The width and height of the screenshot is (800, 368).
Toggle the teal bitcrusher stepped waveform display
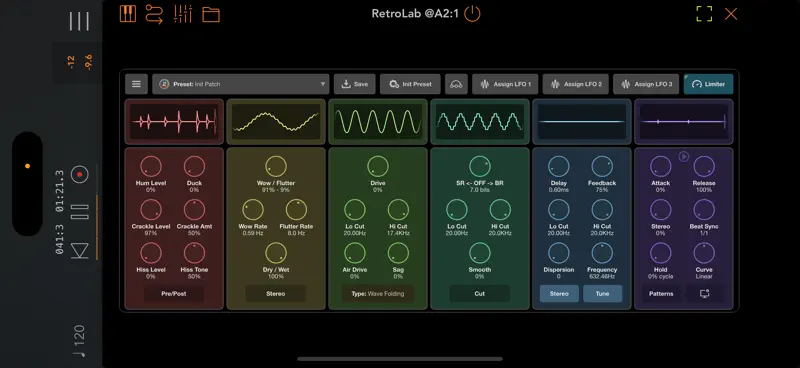480,122
